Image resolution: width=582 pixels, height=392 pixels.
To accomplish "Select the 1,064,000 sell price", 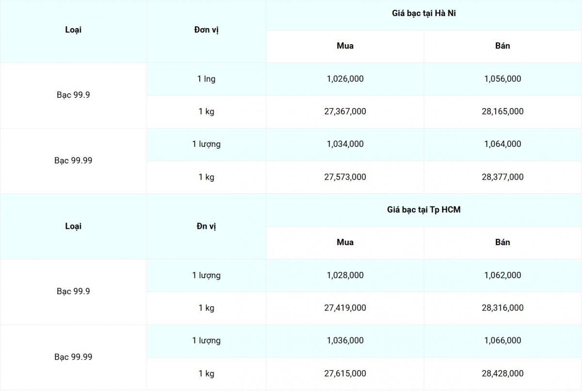I will coord(502,144).
